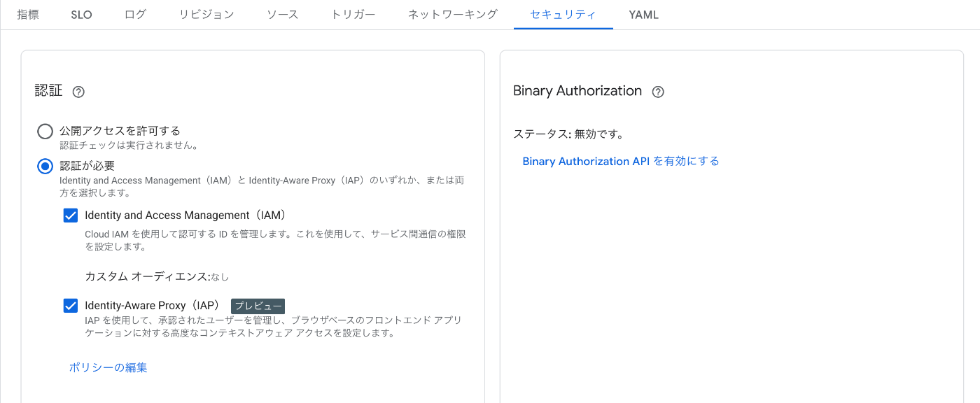Screen dimensions: 980x403
Task: Click 認証 section heading
Action: [x=49, y=91]
